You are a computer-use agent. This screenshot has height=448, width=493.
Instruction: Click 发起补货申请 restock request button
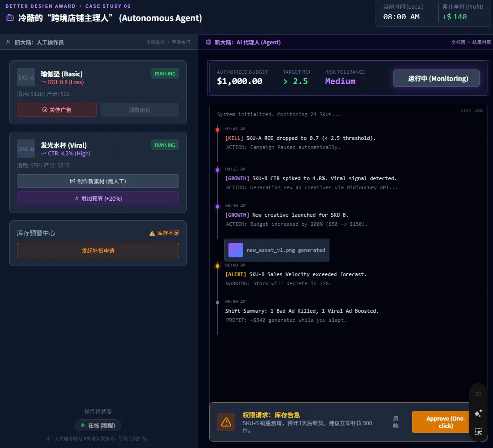pyautogui.click(x=98, y=251)
